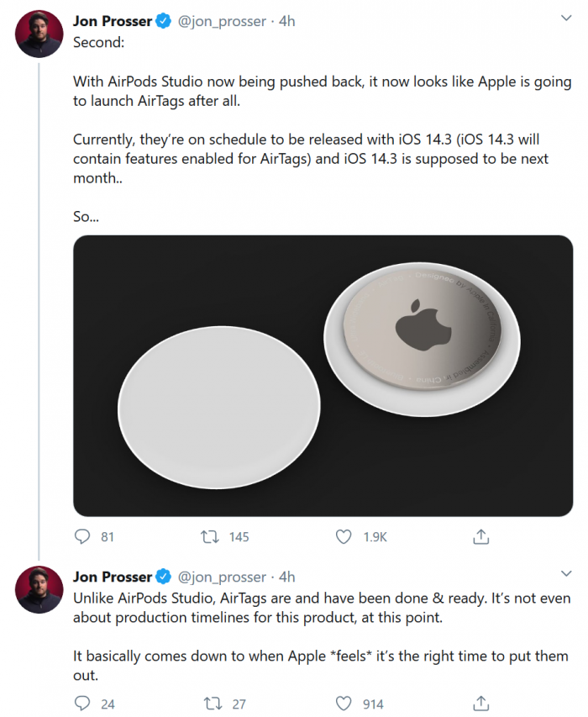Like the tweet with 914 likes

coord(343,703)
